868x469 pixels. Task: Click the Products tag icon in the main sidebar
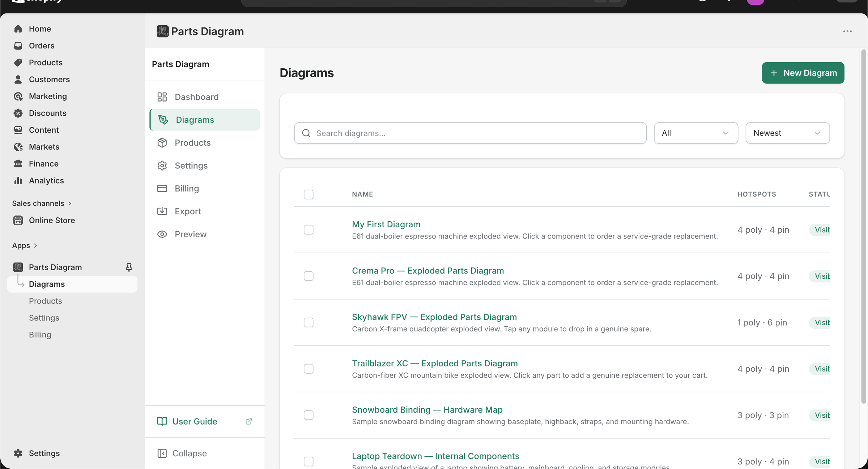18,63
